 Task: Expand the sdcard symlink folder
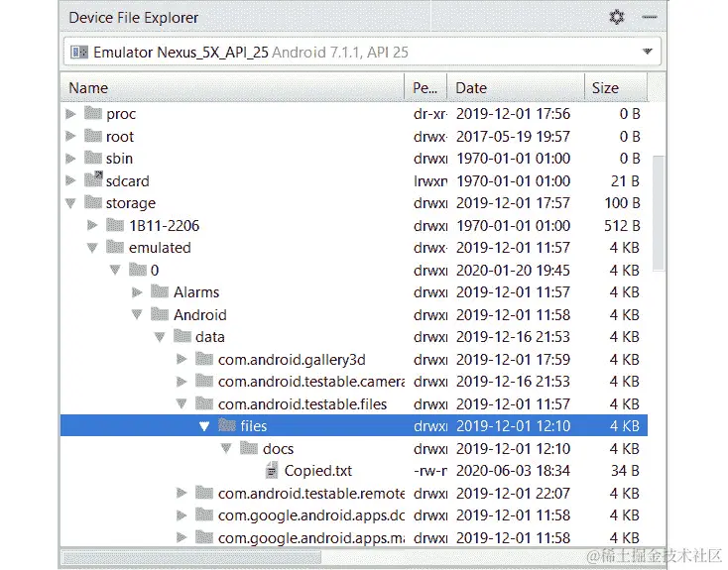click(x=70, y=180)
